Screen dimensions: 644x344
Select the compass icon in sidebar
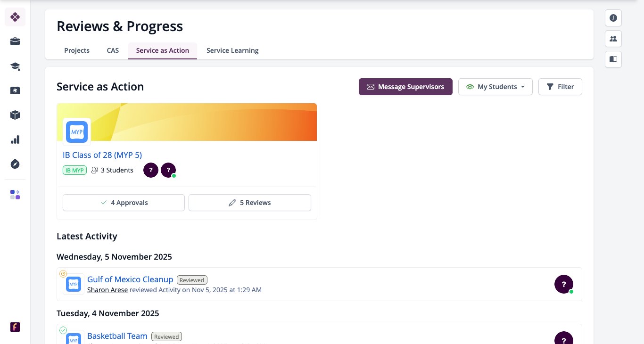coord(15,164)
